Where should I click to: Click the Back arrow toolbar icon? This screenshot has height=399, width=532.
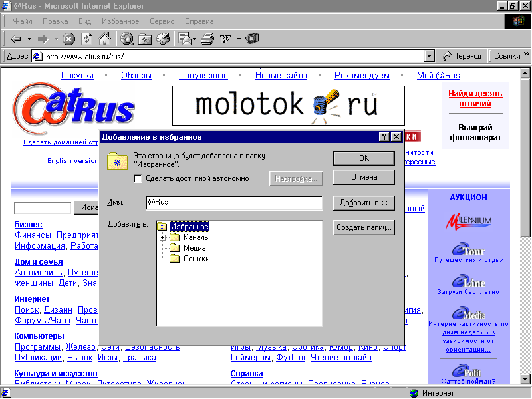pyautogui.click(x=16, y=39)
